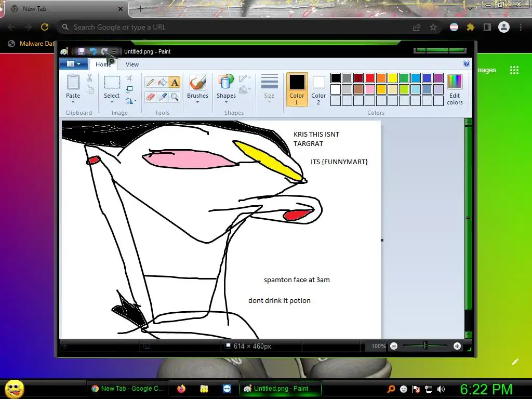
Task: Click the Color 1 button
Action: pyautogui.click(x=297, y=89)
